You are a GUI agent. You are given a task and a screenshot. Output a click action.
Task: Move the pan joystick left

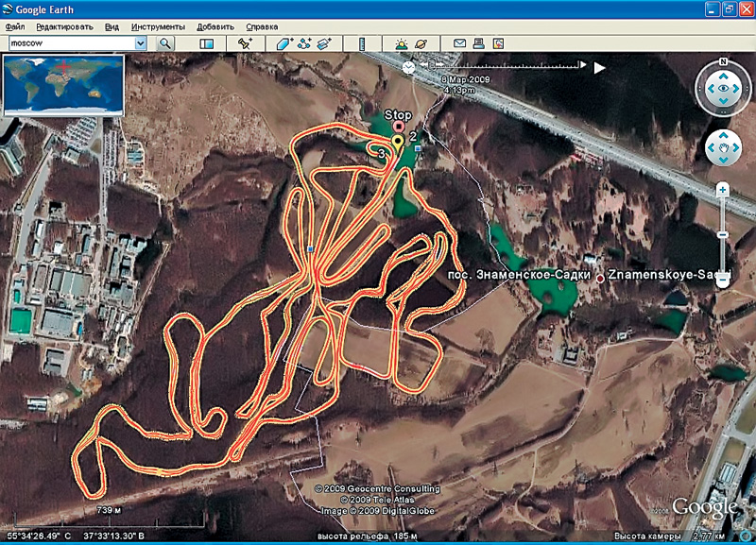click(711, 148)
